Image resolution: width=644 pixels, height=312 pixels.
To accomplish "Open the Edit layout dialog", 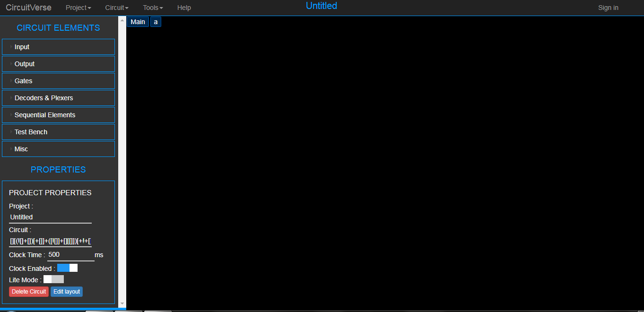I will 66,292.
